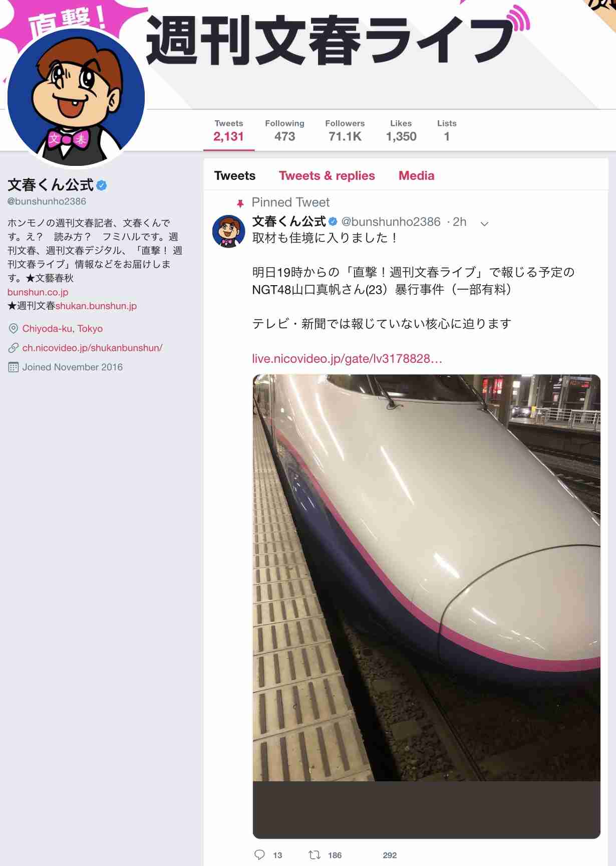The height and width of the screenshot is (866, 616).
Task: Click the chain link icon in profile
Action: [14, 348]
